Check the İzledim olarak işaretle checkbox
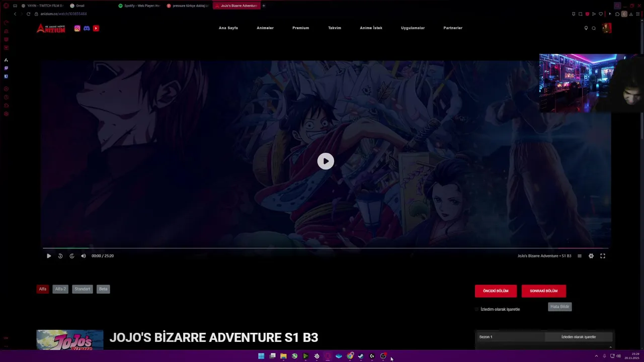This screenshot has width=644, height=362. tap(476, 309)
